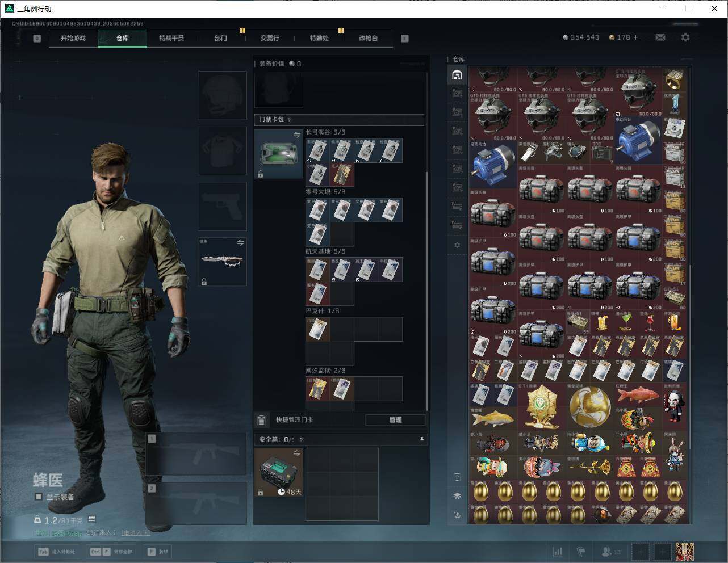Click the F 转移 button

click(157, 552)
